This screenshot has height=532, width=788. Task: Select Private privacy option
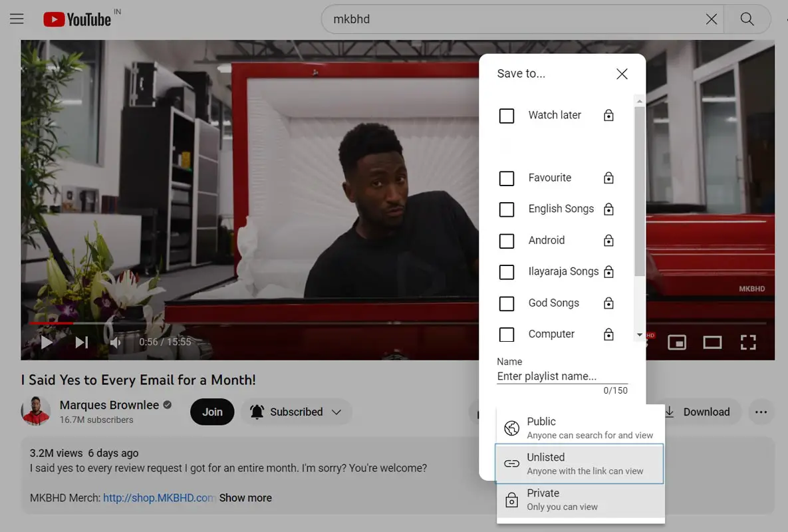(x=580, y=499)
